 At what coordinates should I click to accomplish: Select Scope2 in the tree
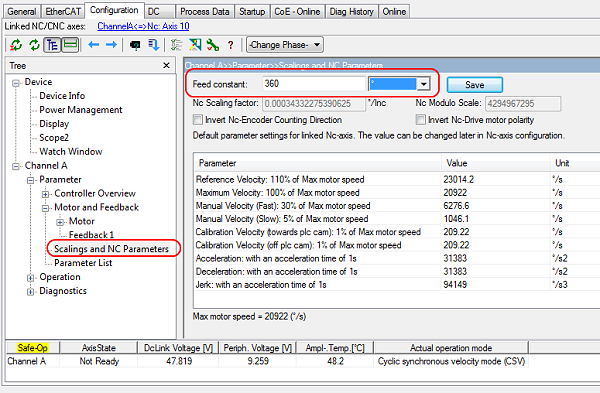[54, 137]
